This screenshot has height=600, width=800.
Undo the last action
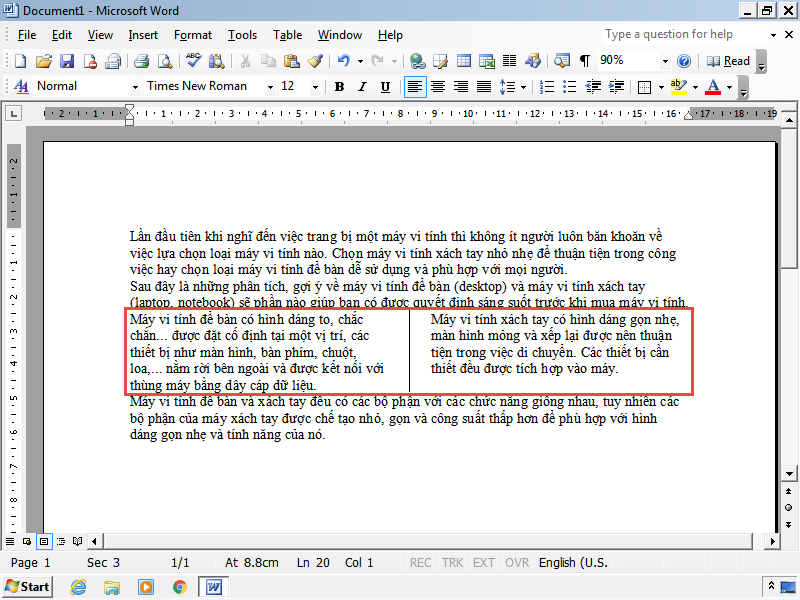point(343,61)
